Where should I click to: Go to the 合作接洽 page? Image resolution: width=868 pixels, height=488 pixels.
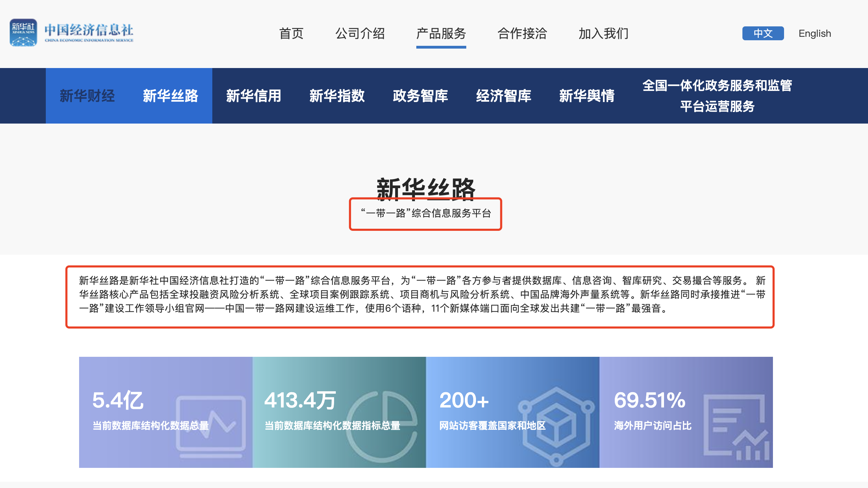click(522, 34)
